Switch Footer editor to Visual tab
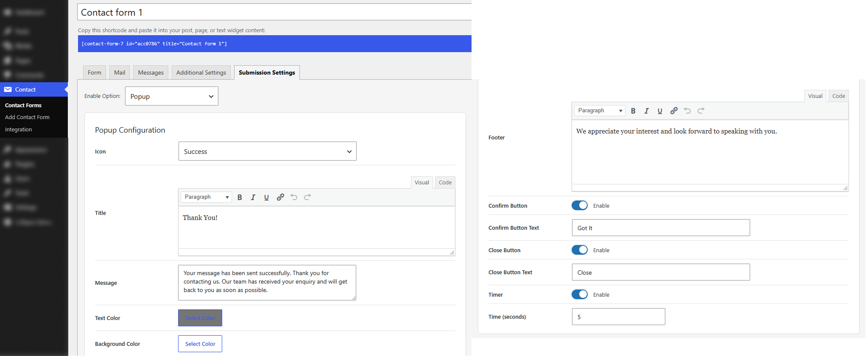 pos(815,96)
